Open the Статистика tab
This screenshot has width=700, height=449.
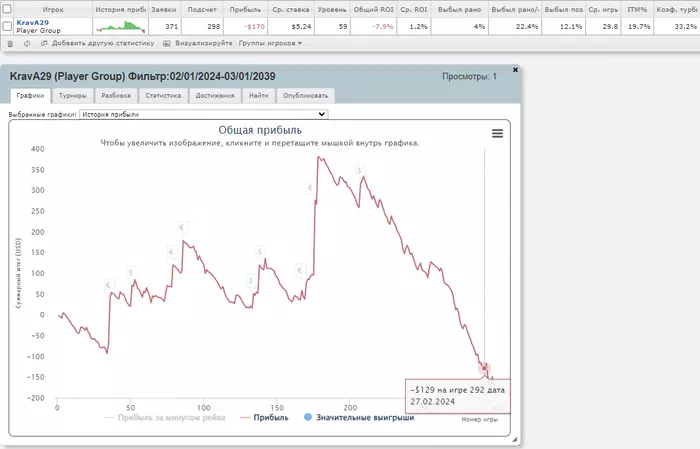[163, 96]
